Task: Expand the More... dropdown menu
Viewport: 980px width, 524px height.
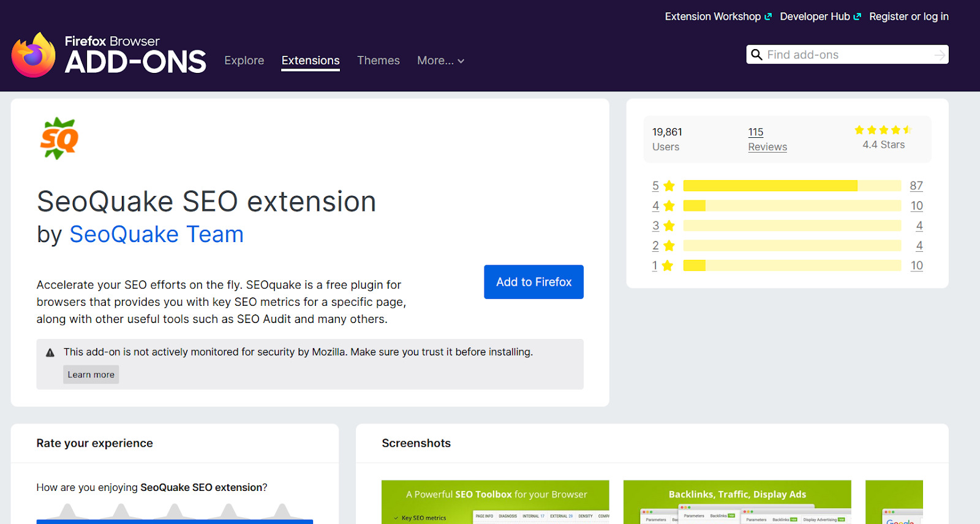Action: pyautogui.click(x=441, y=61)
